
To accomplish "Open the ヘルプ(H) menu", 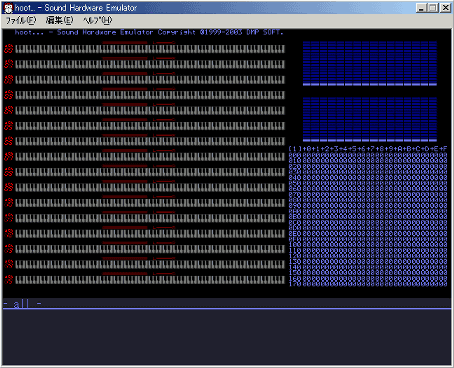I will [97, 21].
